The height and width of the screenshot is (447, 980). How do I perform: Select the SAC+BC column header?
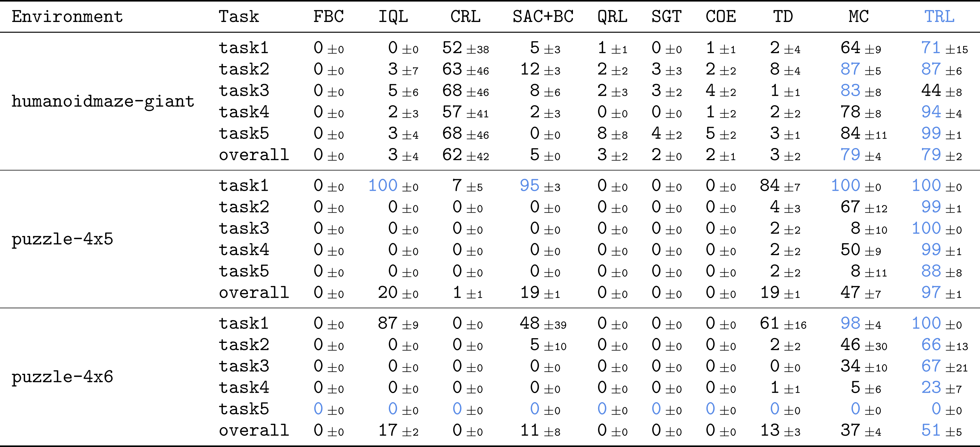pyautogui.click(x=543, y=17)
